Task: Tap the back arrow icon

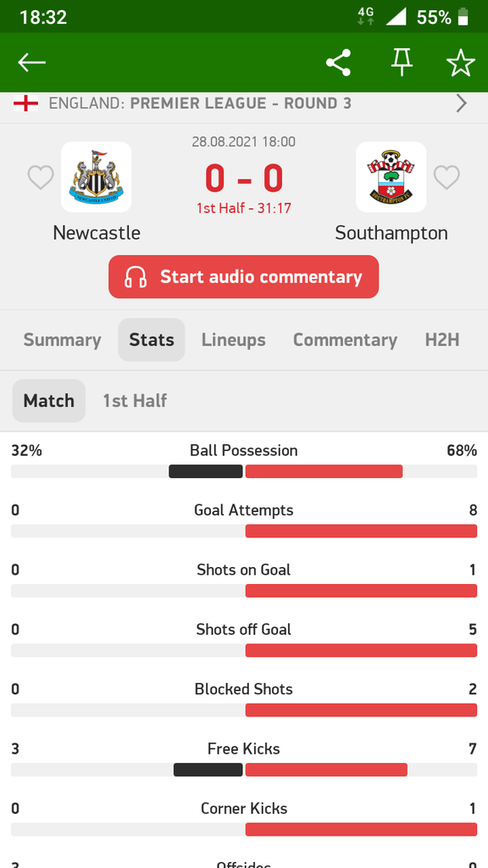Action: (31, 63)
